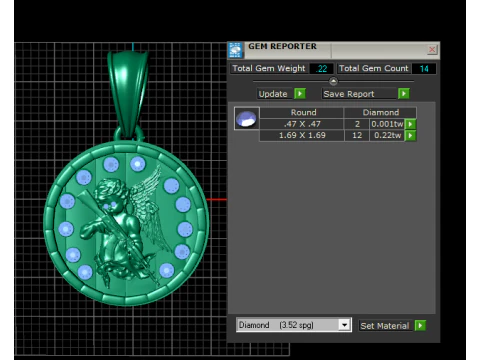The height and width of the screenshot is (360, 480).
Task: Click the quantity cell showing 2
Action: point(357,124)
